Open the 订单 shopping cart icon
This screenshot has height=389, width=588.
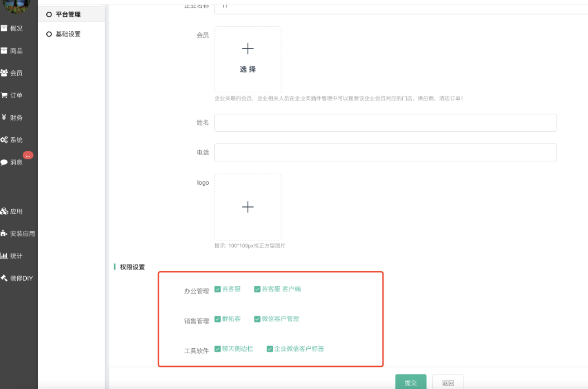tap(4, 95)
